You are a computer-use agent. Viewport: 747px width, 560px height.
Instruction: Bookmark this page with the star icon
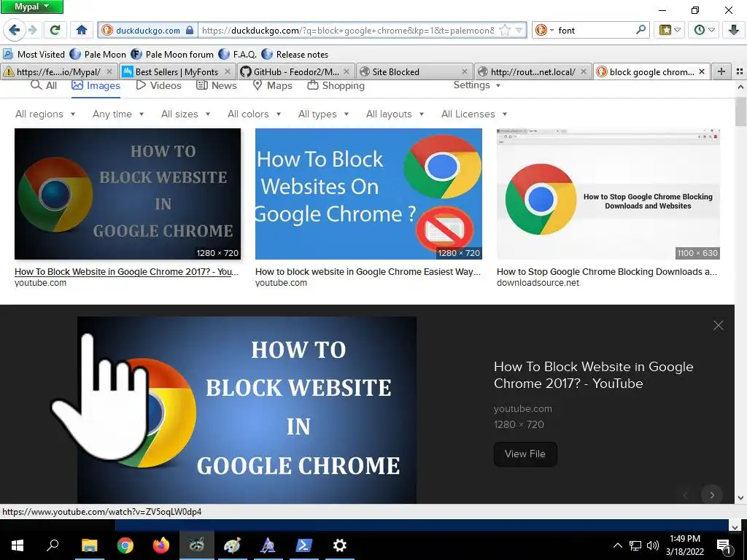(504, 31)
